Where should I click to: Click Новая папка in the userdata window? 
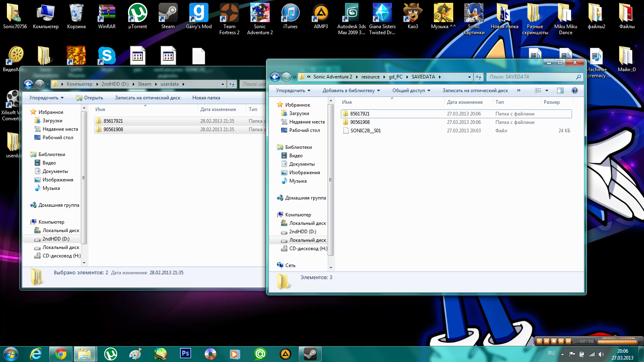click(x=206, y=98)
